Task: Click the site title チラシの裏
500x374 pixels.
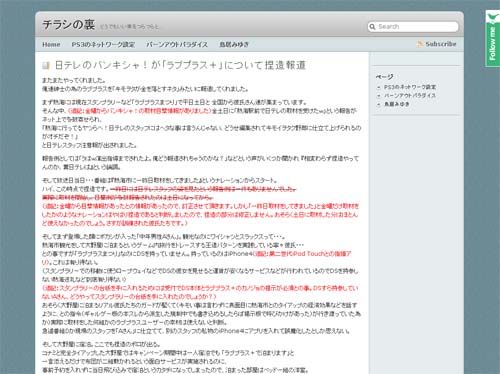Action: pyautogui.click(x=69, y=25)
